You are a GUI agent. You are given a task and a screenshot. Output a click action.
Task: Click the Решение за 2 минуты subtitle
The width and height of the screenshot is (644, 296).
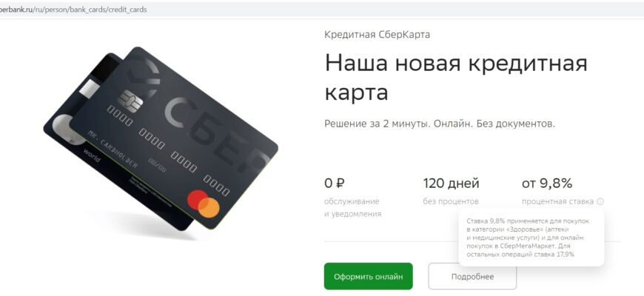tap(440, 124)
